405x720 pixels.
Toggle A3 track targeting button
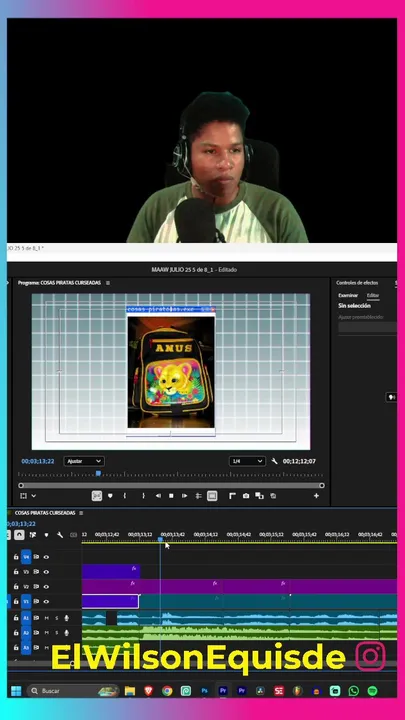[26, 647]
